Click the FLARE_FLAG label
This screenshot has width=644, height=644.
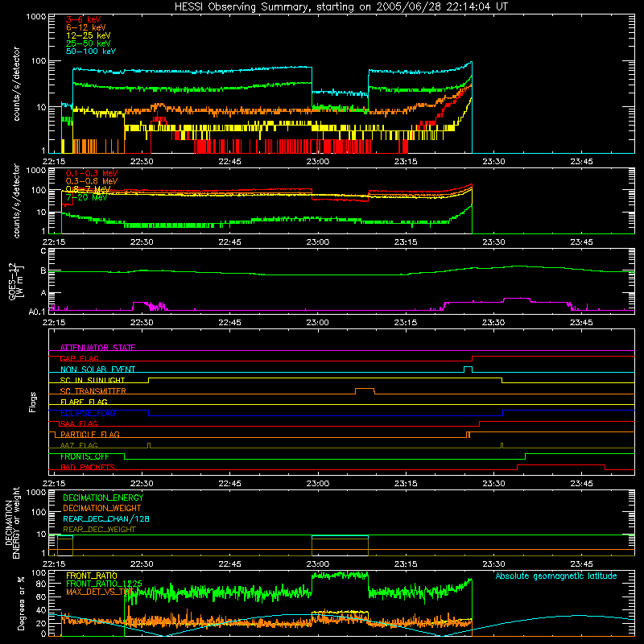tap(84, 402)
